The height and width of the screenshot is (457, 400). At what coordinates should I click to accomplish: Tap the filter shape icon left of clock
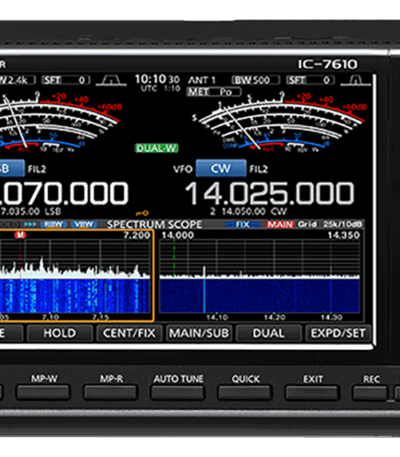click(x=111, y=80)
